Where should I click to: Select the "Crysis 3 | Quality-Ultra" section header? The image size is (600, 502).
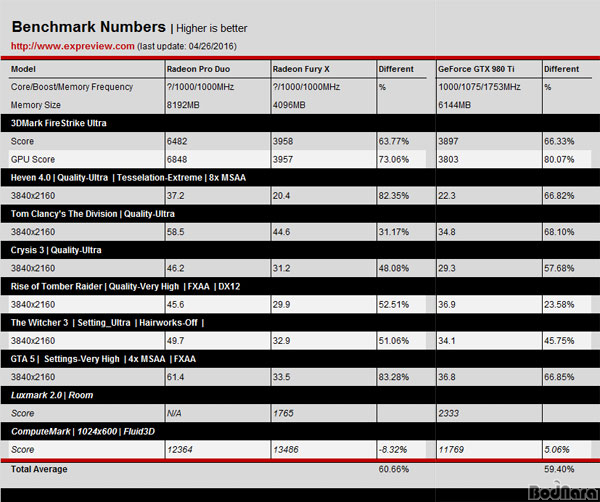[x=56, y=250]
